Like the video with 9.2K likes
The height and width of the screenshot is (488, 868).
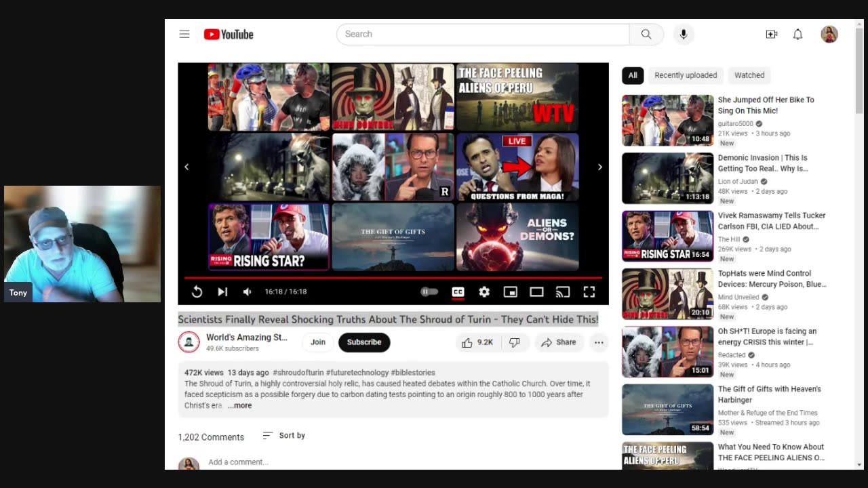(x=478, y=342)
